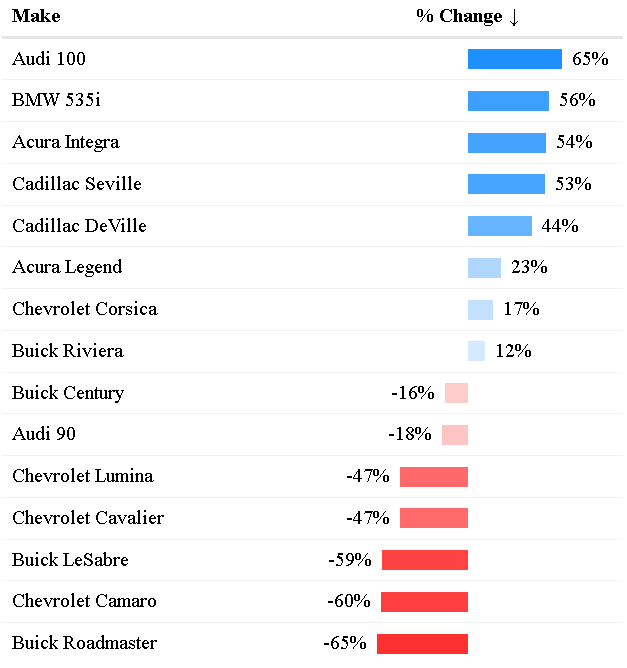Click the red Chevrolet Lumina bar
This screenshot has width=627, height=668.
(x=433, y=476)
